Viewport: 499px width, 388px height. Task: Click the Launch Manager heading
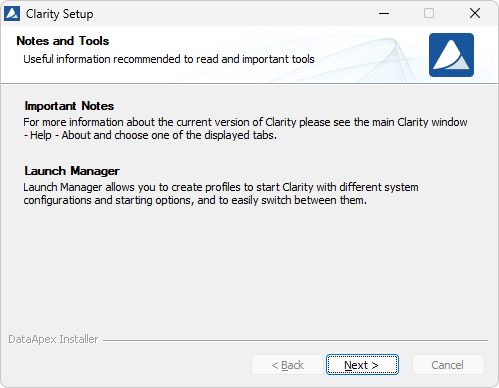[x=72, y=171]
